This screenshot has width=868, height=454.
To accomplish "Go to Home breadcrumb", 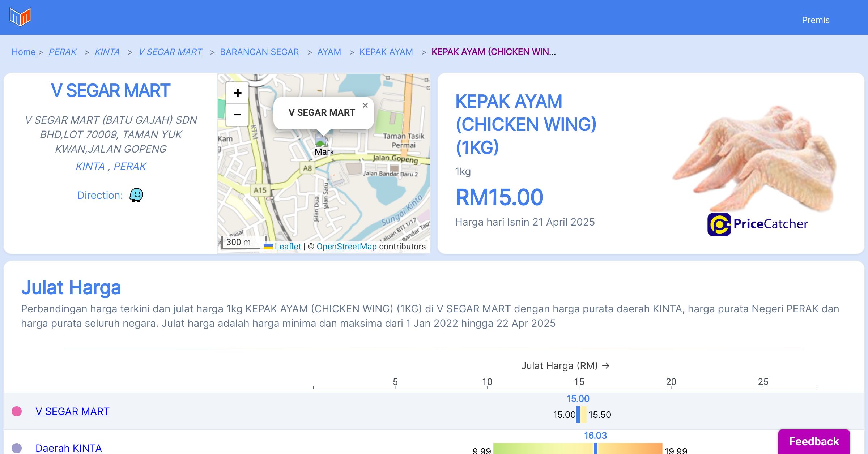I will click(24, 52).
